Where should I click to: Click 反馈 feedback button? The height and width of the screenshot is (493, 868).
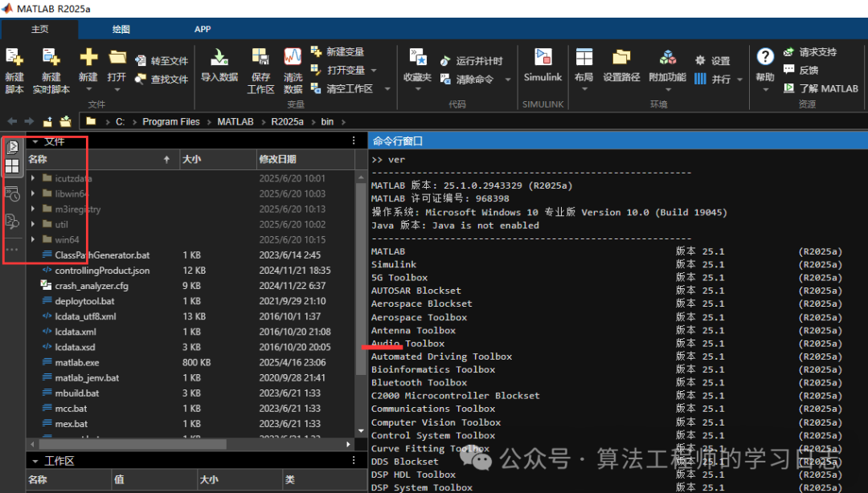[800, 71]
